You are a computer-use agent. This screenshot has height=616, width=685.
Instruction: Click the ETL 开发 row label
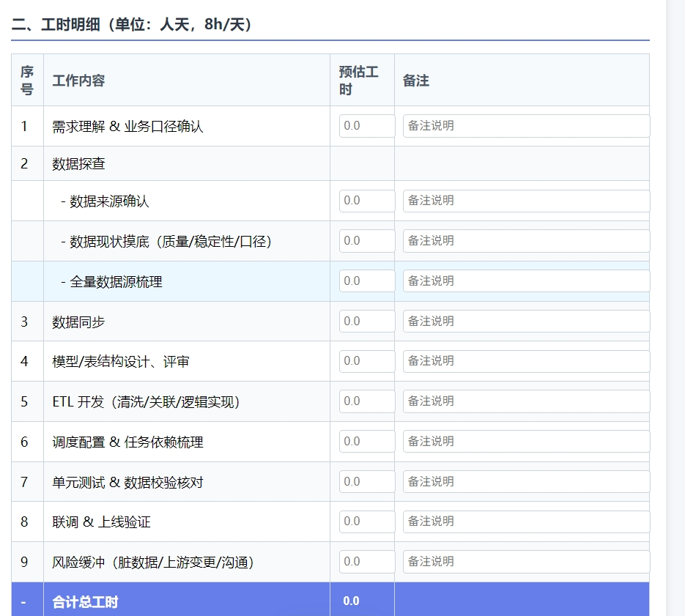(146, 402)
